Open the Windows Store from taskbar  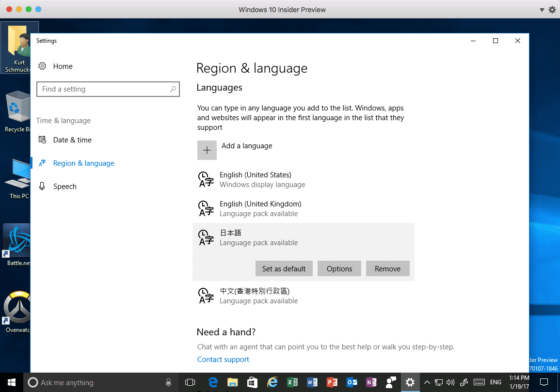pos(253,382)
